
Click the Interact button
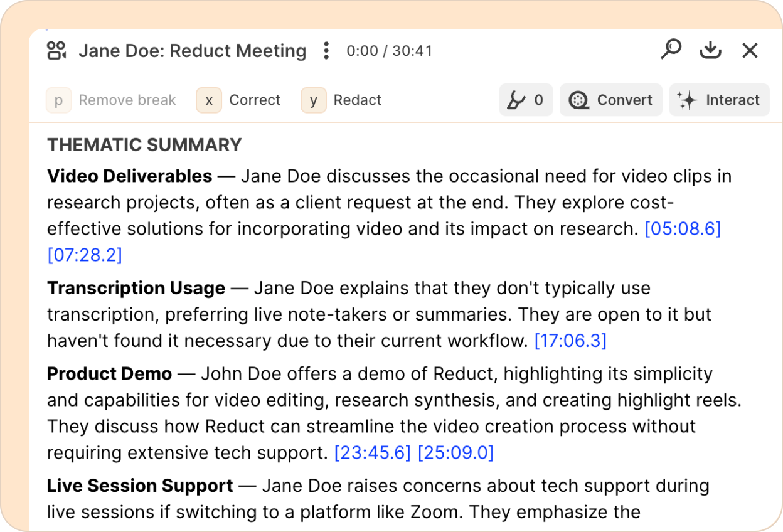click(x=720, y=100)
